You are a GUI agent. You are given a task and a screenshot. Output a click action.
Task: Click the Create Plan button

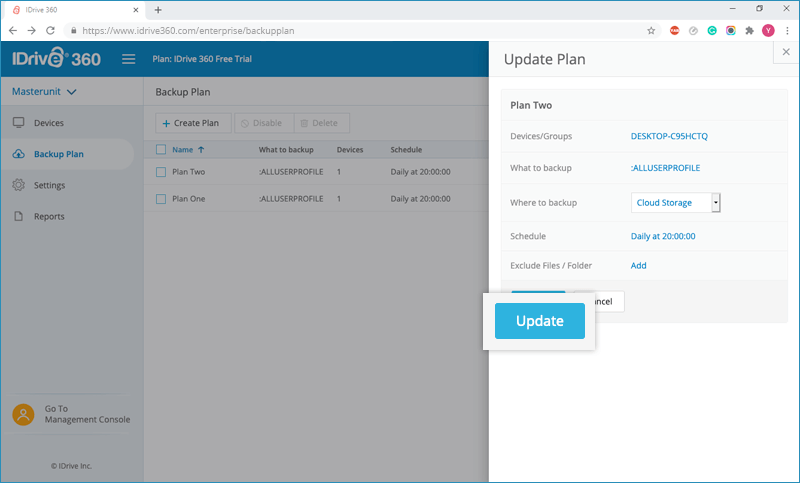coord(193,123)
